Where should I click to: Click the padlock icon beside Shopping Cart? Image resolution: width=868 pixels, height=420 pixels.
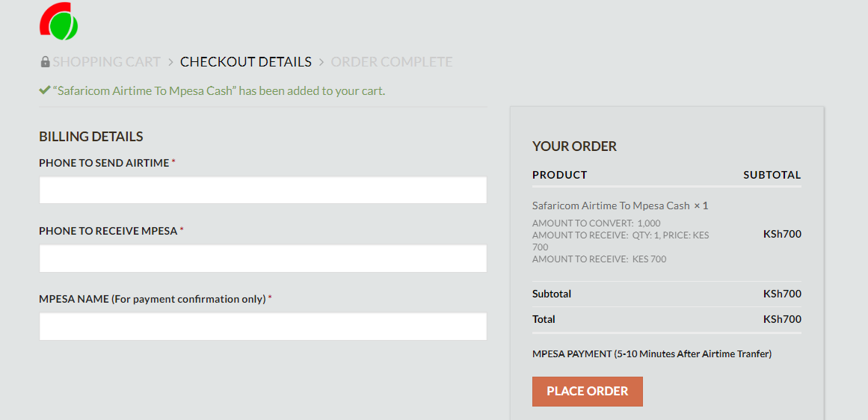coord(46,61)
